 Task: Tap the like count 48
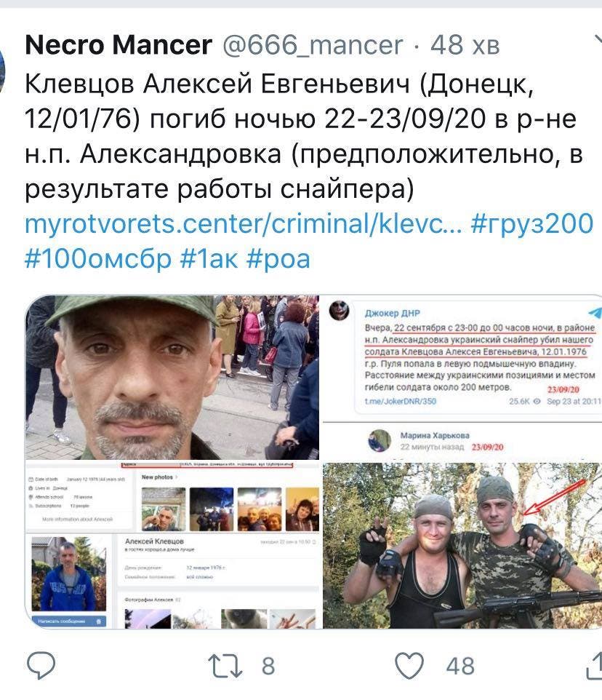[x=460, y=666]
